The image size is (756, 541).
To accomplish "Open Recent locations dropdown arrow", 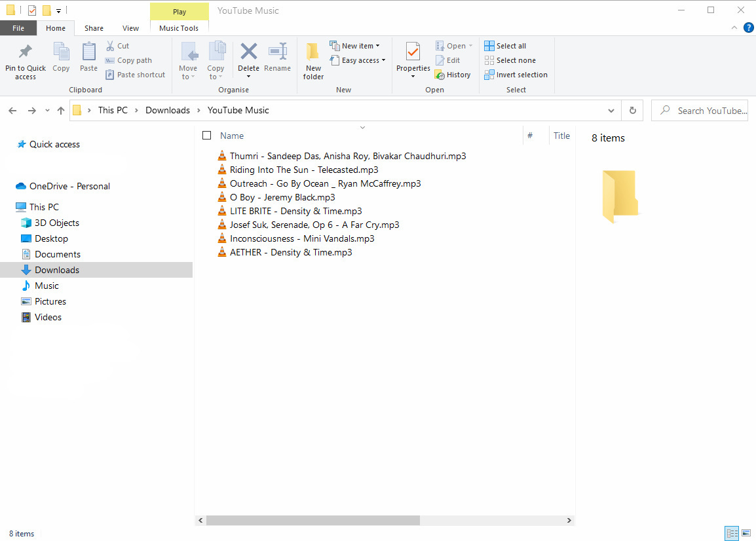I will click(47, 111).
